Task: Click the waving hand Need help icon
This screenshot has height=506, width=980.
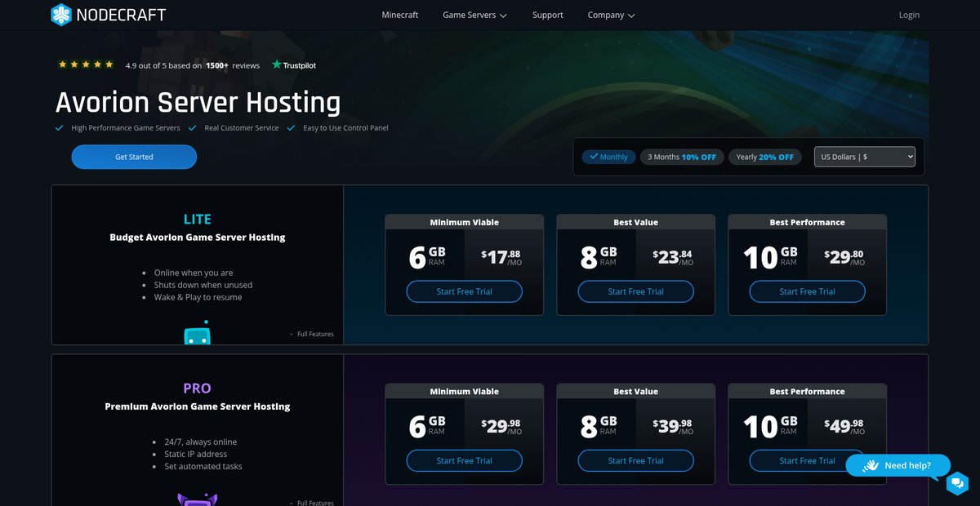Action: [x=870, y=466]
